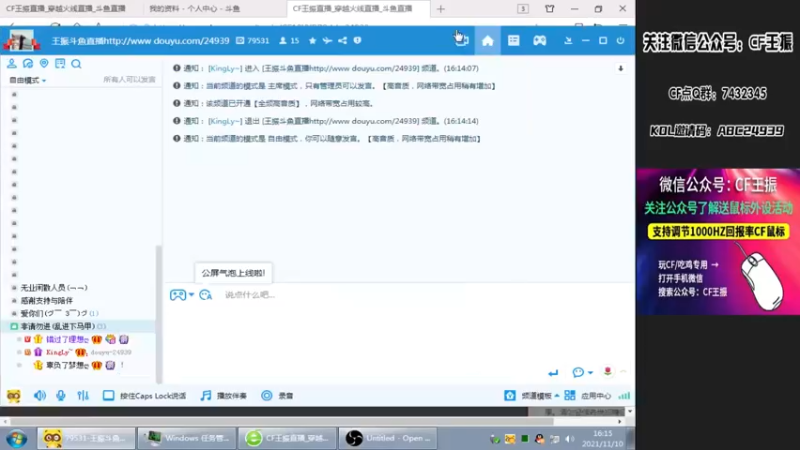
Task: Click the headset service icon in sidebar
Action: 28,64
